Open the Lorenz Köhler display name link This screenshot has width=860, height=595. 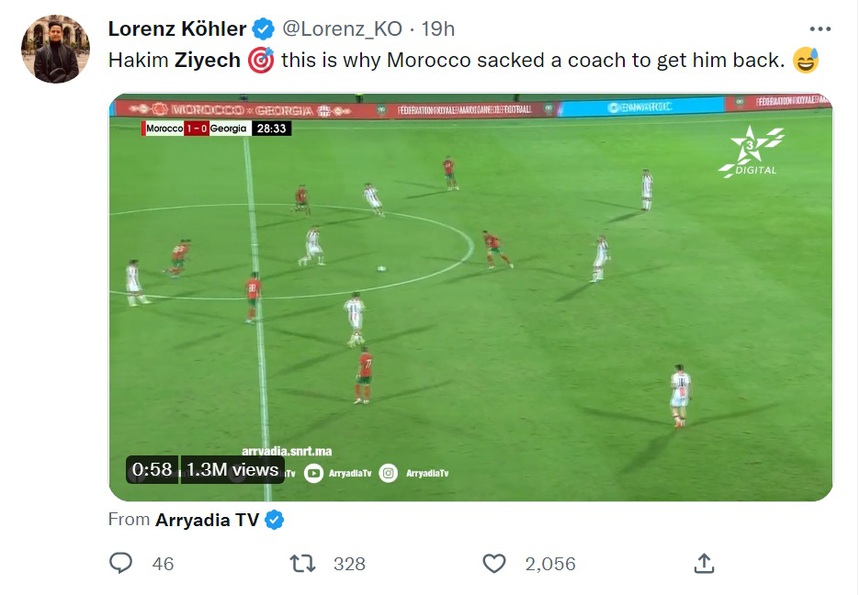pyautogui.click(x=178, y=29)
